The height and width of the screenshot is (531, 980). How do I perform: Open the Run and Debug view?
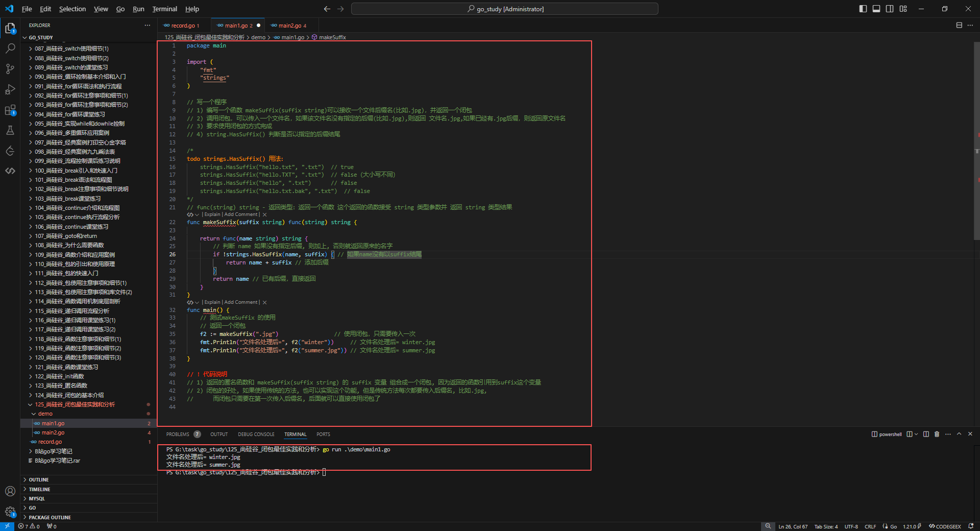click(x=10, y=89)
